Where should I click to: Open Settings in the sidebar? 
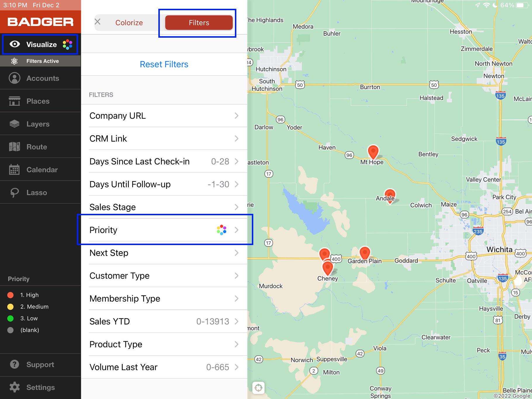(41, 387)
